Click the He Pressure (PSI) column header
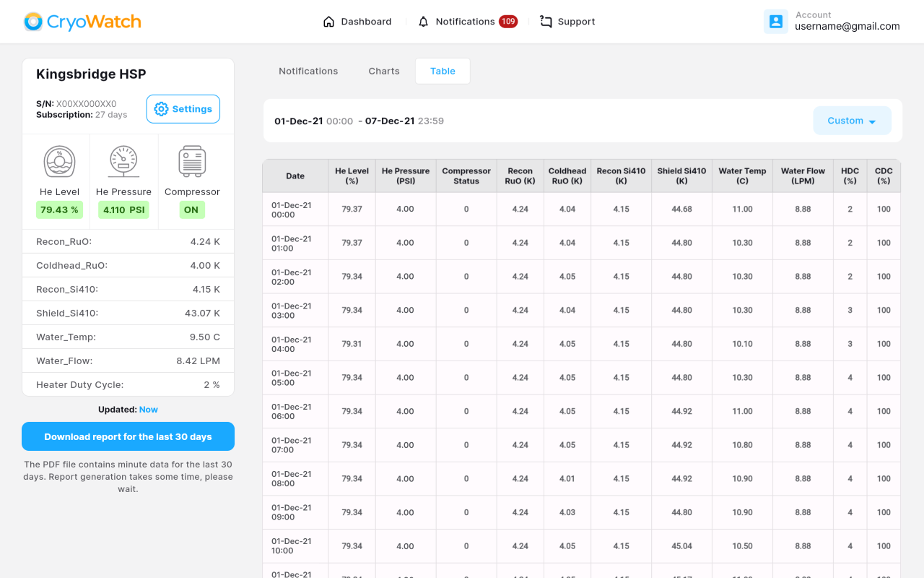924x578 pixels. [406, 176]
